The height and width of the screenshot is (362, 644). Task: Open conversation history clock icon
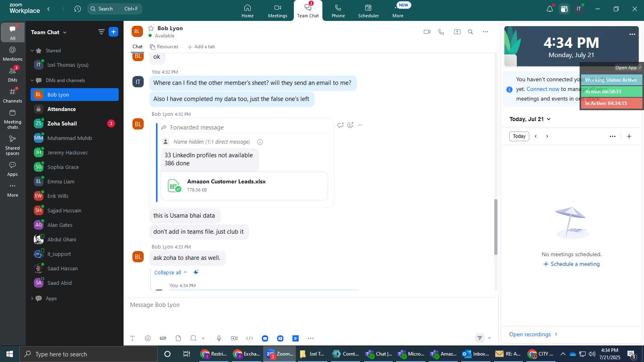tap(78, 9)
